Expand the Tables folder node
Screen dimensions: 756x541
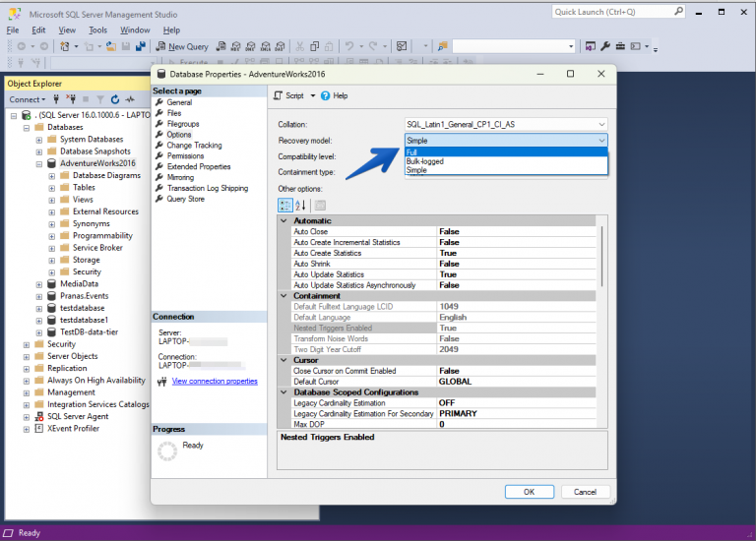pos(51,188)
